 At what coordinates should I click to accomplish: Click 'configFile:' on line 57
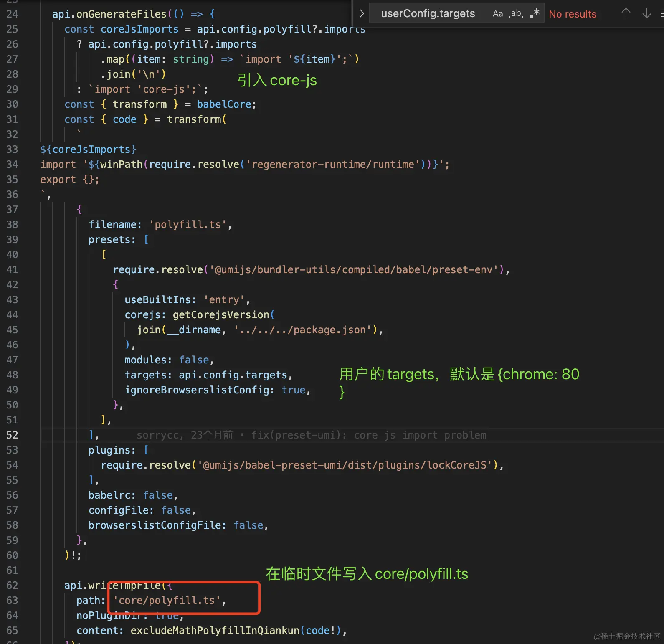[x=121, y=510]
